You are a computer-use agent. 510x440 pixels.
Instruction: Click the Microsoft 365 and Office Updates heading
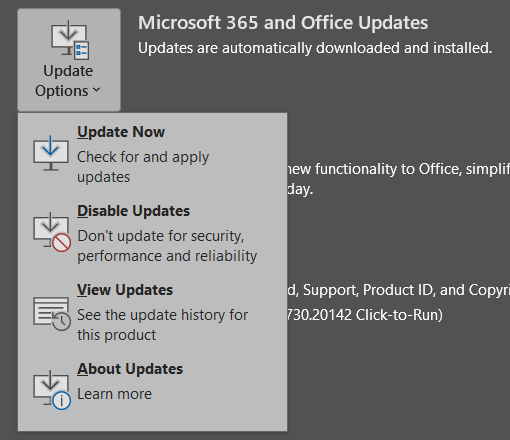point(283,23)
